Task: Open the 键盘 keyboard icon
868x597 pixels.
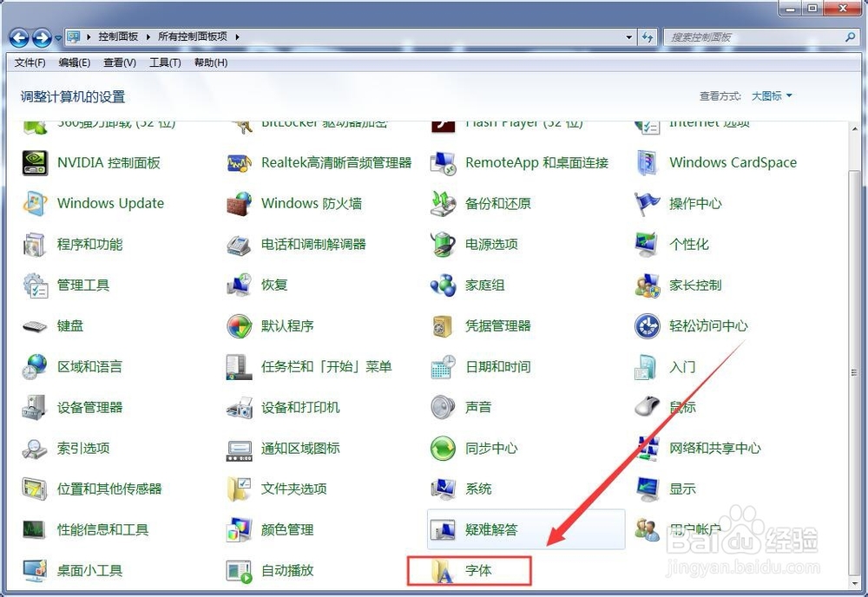Action: (x=35, y=326)
